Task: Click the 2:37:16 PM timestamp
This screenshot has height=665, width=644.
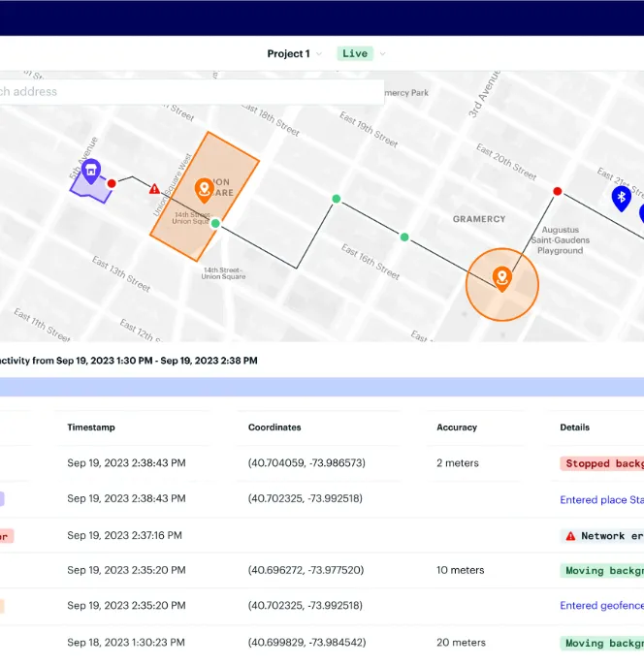Action: tap(124, 535)
